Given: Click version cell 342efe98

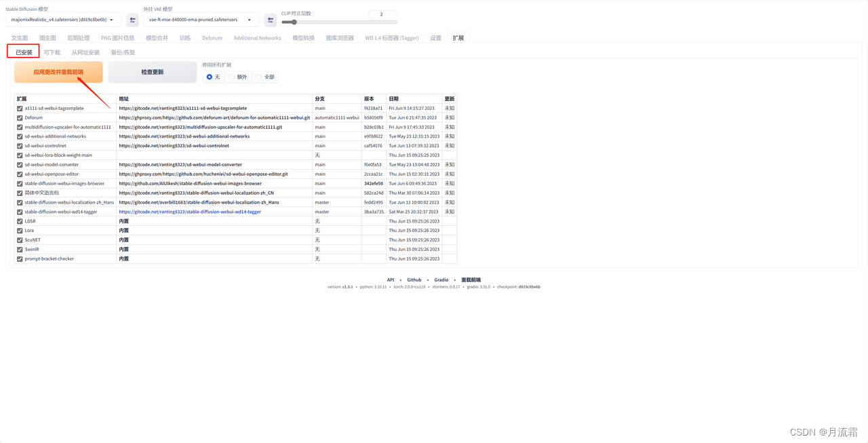Looking at the screenshot, I should coord(374,183).
